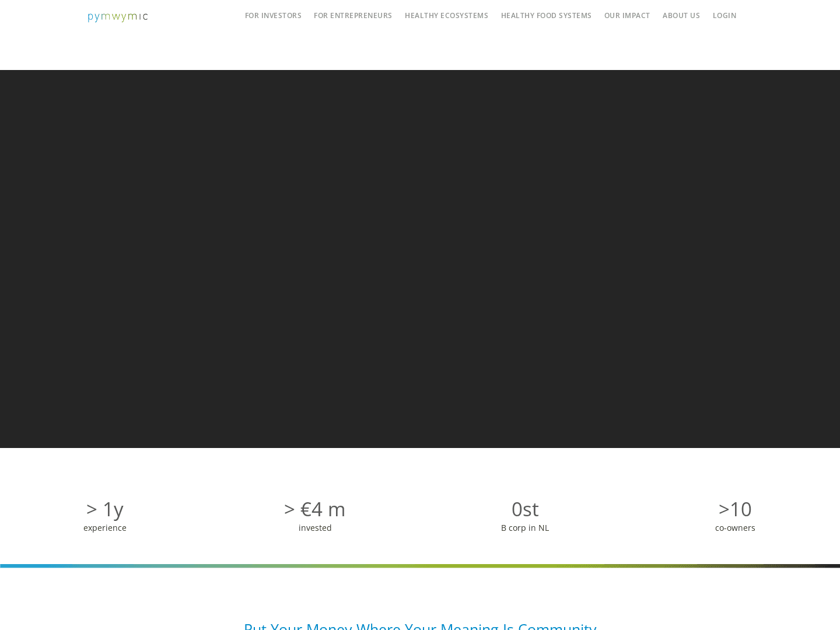The width and height of the screenshot is (840, 630).
Task: Click the 'Put Your Money' community heading
Action: (x=420, y=625)
